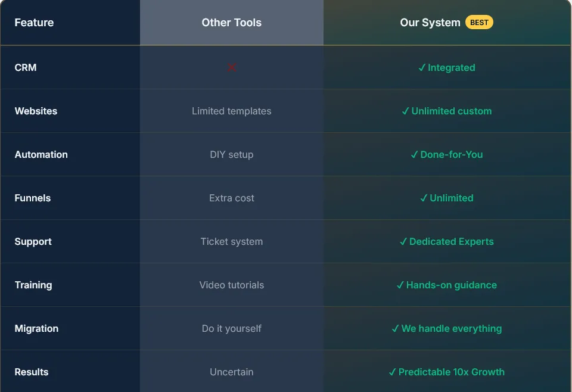Click the Automation feature label
Image resolution: width=572 pixels, height=392 pixels.
[41, 155]
